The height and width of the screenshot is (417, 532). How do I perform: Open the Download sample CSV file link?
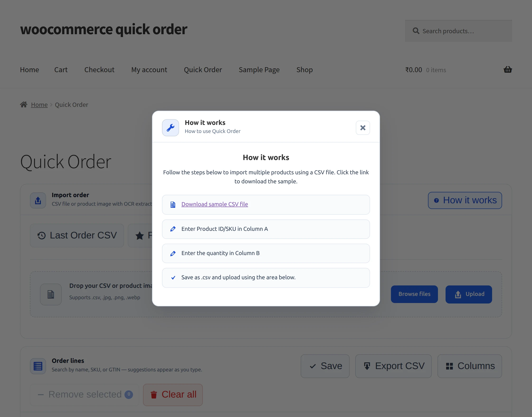point(215,204)
